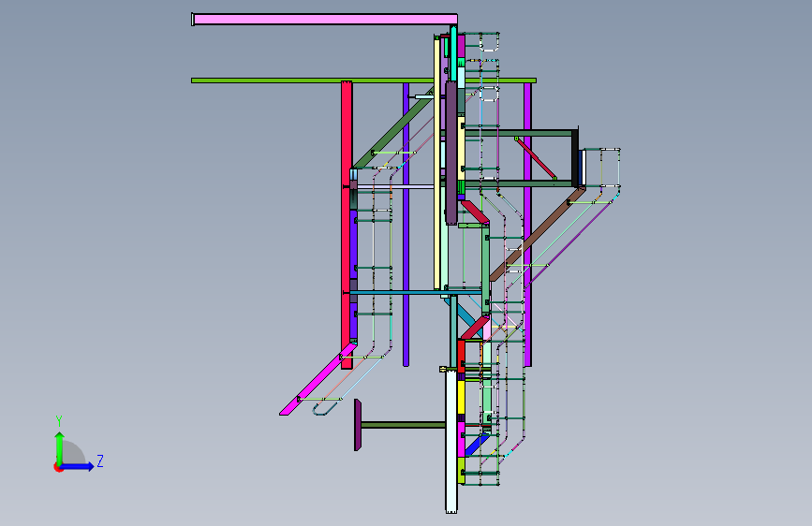Select the magenta diagonal brace at lower left
Screen dimensions: 812x526
[318, 379]
